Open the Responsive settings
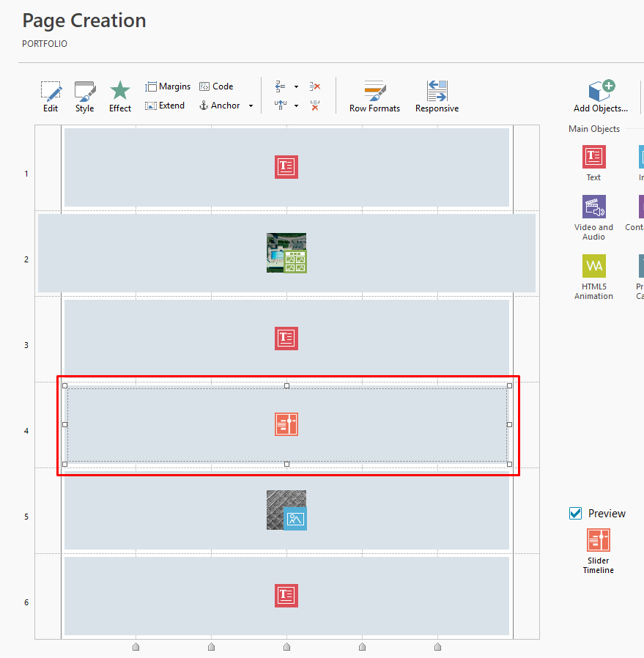Image resolution: width=644 pixels, height=658 pixels. (x=437, y=97)
